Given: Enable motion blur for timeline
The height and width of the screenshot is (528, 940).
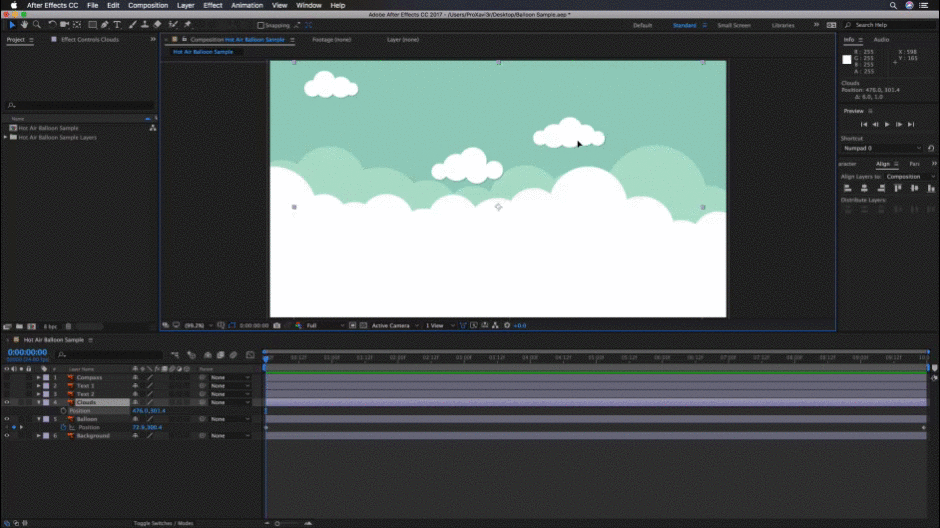Looking at the screenshot, I should (233, 355).
